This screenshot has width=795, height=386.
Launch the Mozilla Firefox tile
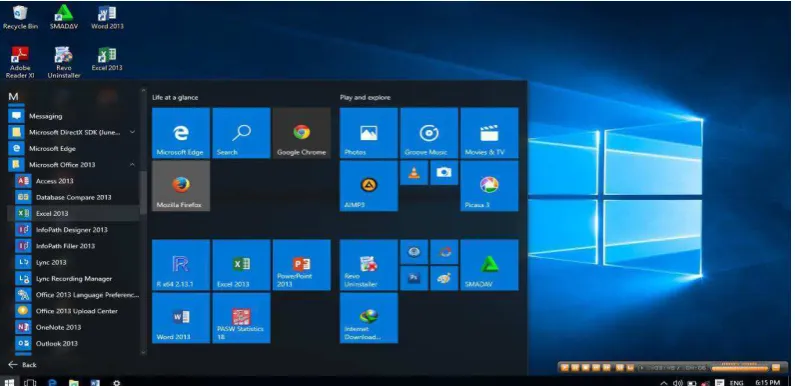(181, 186)
